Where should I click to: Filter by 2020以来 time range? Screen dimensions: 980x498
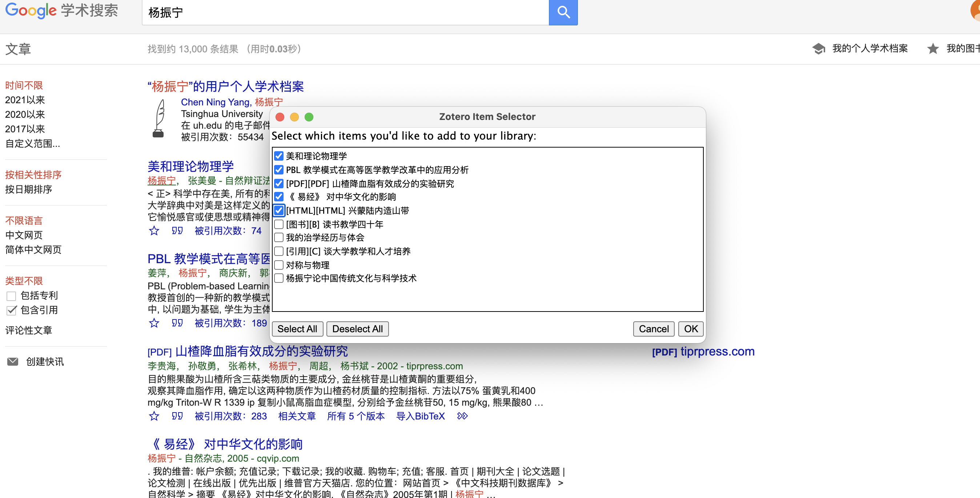pyautogui.click(x=25, y=114)
